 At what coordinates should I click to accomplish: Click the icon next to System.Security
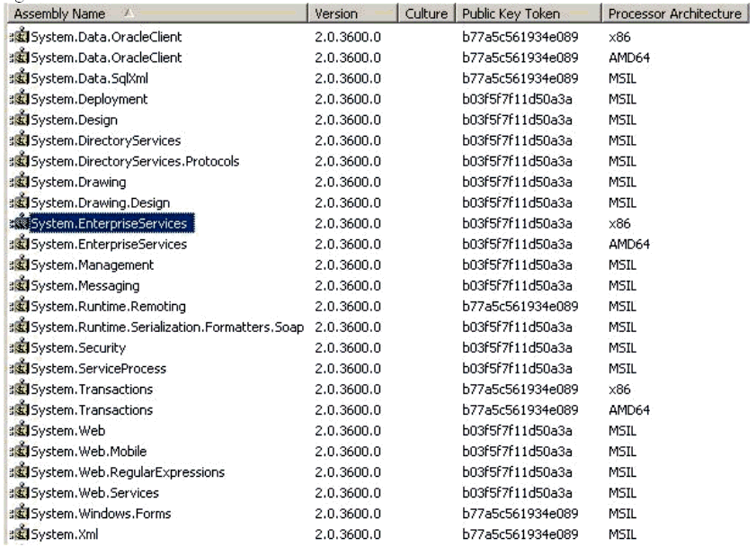[x=20, y=347]
